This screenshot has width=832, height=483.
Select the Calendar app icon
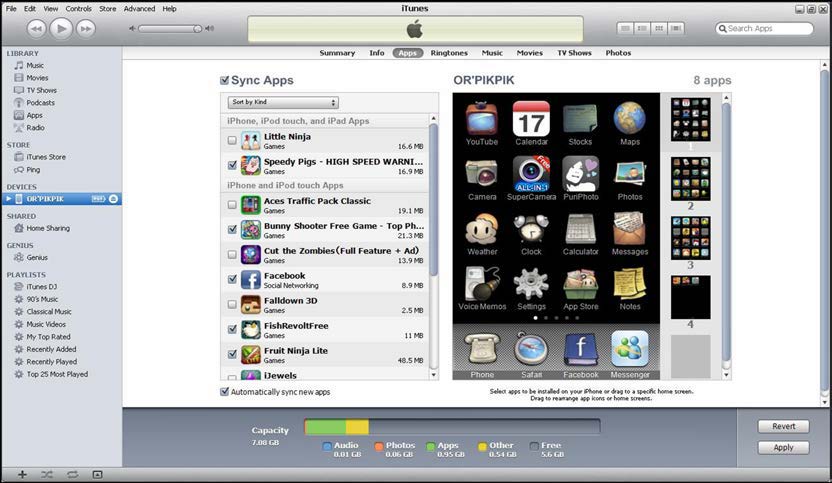click(531, 118)
